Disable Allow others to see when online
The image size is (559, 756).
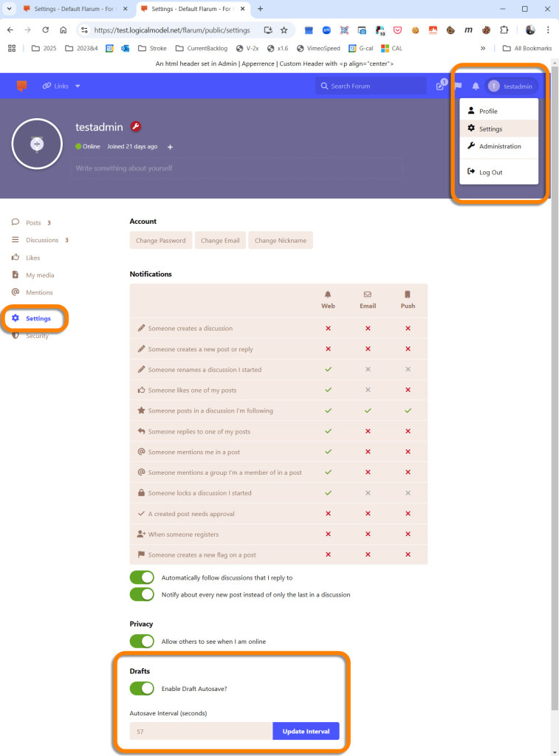point(142,642)
